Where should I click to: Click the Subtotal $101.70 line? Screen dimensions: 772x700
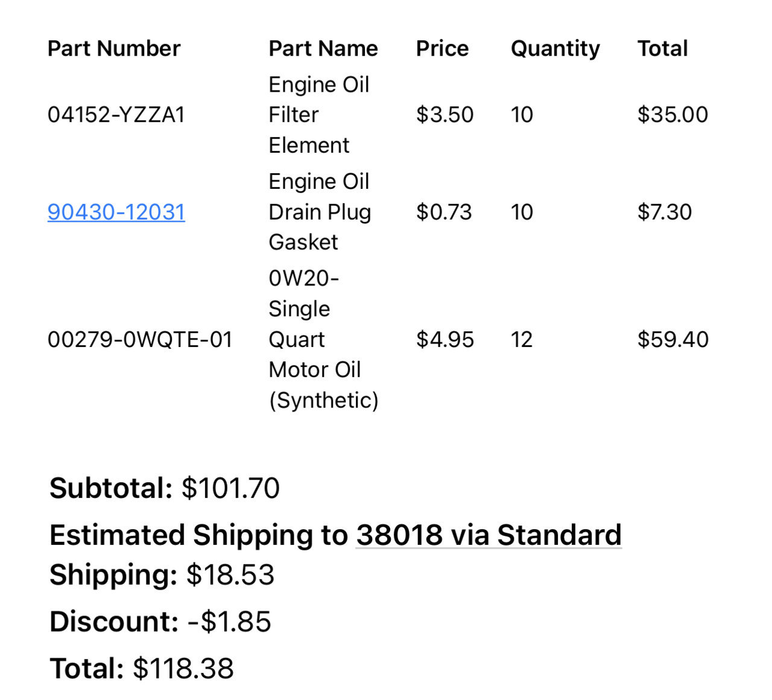coord(165,488)
